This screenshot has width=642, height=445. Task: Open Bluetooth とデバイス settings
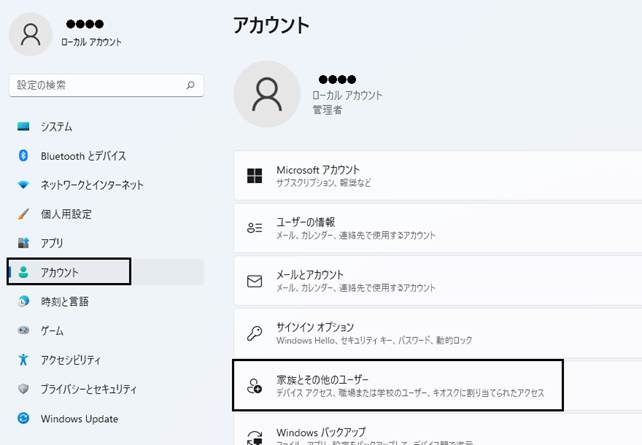click(x=106, y=156)
